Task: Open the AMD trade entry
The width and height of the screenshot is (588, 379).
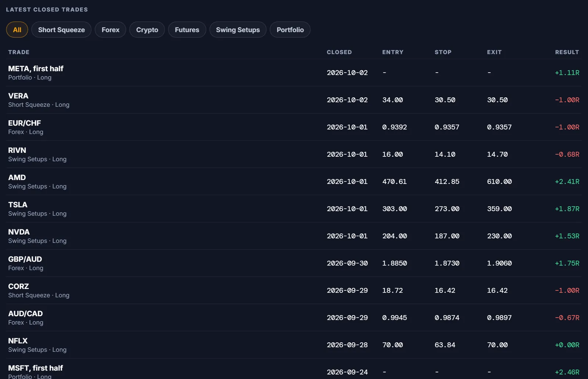Action: [x=294, y=181]
